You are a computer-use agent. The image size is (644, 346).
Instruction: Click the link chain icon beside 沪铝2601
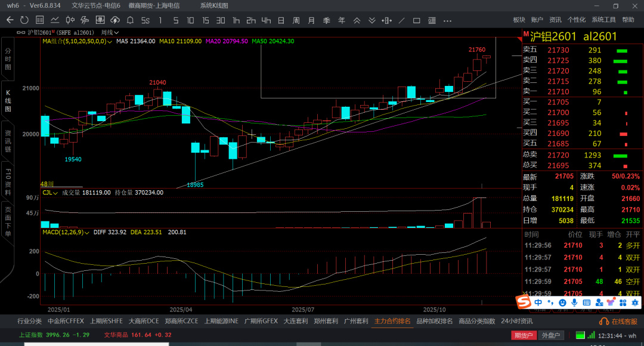coord(21,32)
